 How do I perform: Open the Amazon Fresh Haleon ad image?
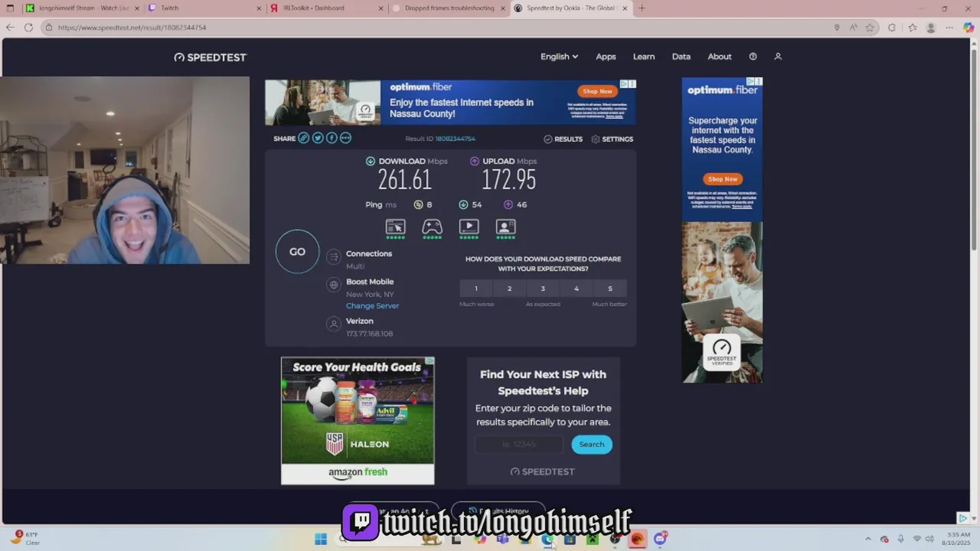[x=358, y=421]
